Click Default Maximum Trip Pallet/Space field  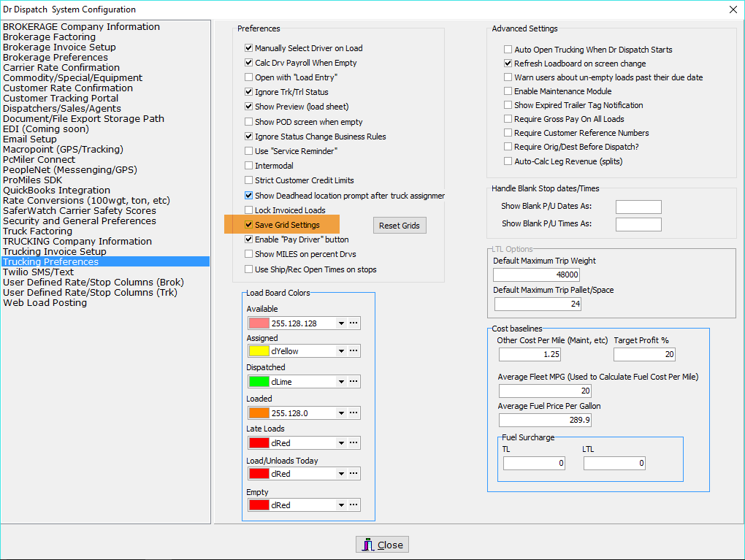538,304
